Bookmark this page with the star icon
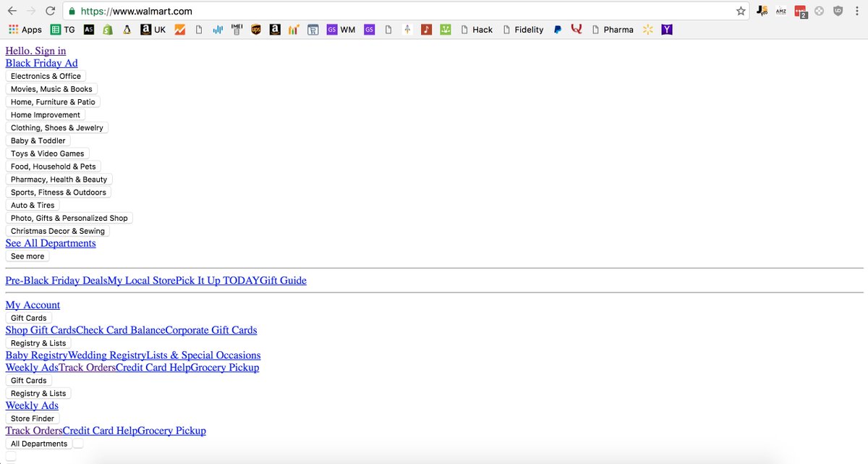Image resolution: width=868 pixels, height=464 pixels. coord(741,11)
